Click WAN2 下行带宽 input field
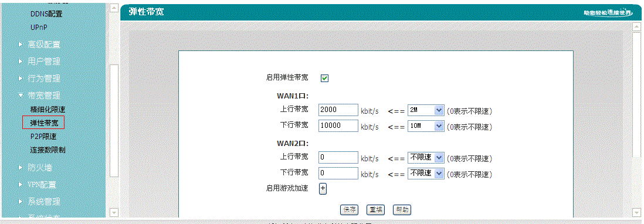This screenshot has width=644, height=224. 338,174
